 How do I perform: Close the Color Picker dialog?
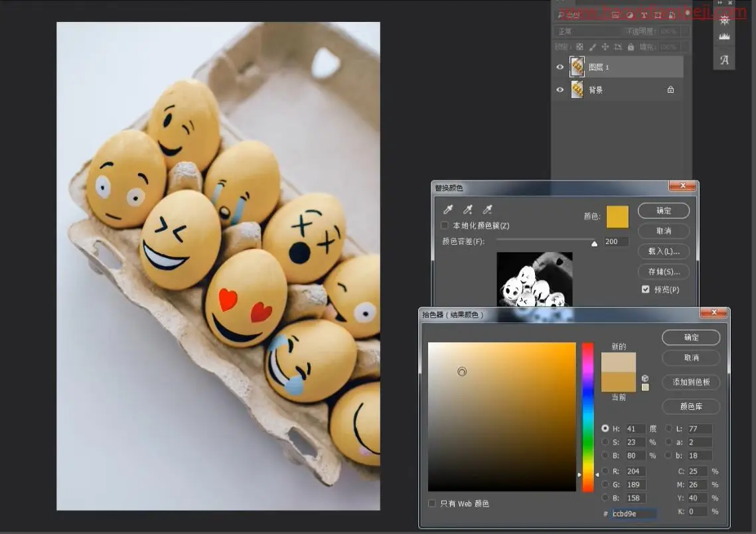pyautogui.click(x=714, y=312)
